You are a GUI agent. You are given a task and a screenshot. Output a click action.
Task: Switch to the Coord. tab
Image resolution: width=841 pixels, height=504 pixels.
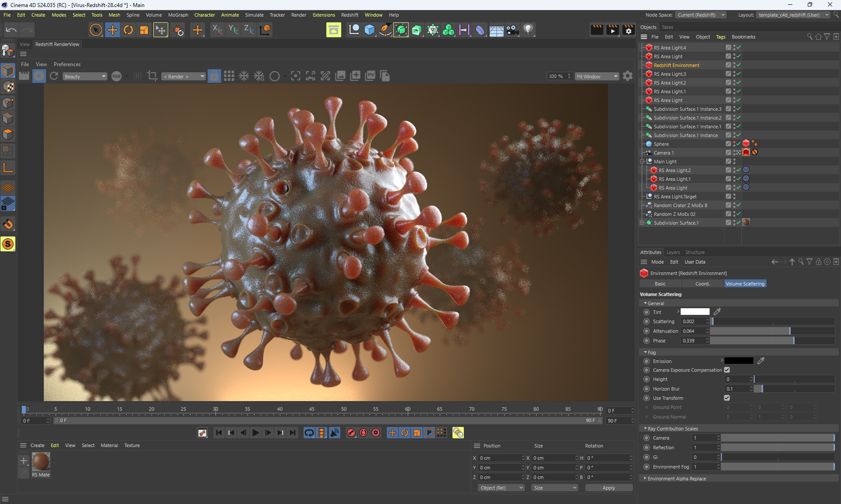click(x=702, y=284)
